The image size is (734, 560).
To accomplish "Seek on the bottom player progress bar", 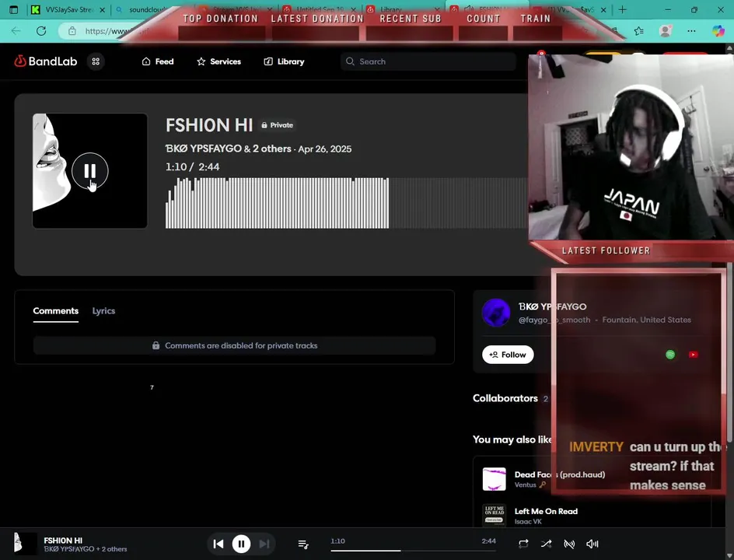I will pyautogui.click(x=413, y=551).
